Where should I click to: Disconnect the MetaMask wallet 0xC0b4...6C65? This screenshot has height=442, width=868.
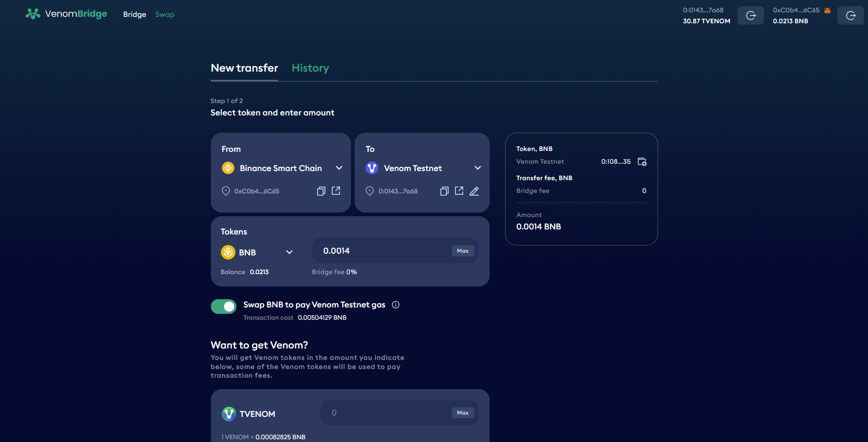pos(850,16)
